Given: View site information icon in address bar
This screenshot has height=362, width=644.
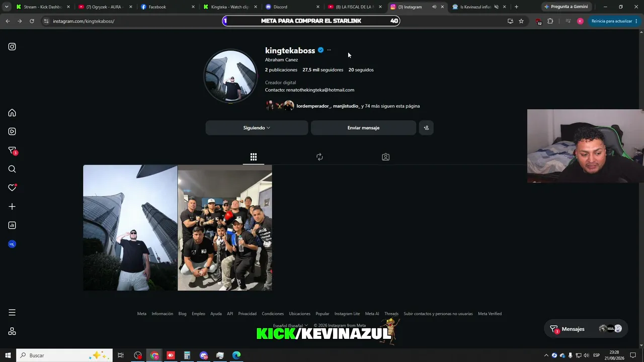Looking at the screenshot, I should click(x=46, y=21).
